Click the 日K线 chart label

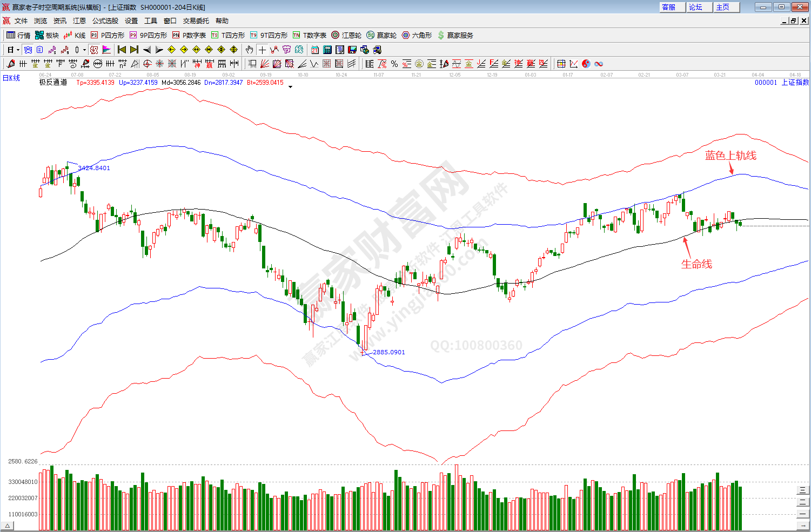click(11, 78)
